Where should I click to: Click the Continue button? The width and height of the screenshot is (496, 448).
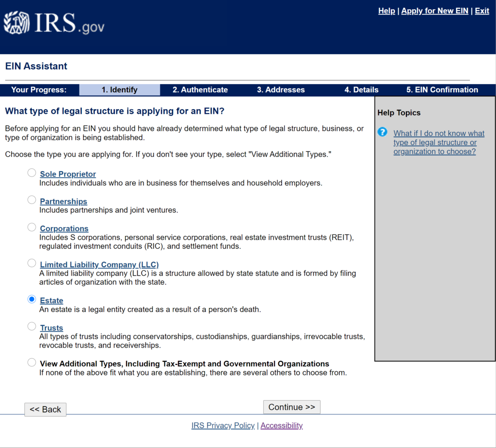point(292,407)
